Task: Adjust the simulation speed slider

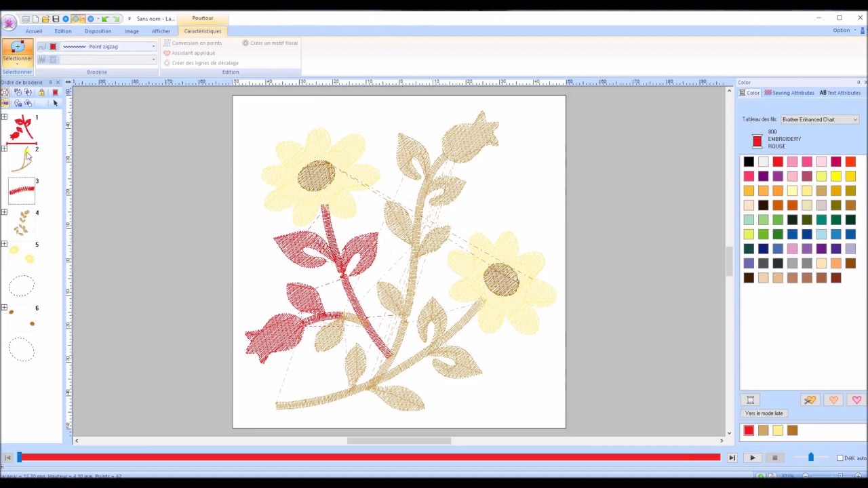Action: (x=810, y=458)
